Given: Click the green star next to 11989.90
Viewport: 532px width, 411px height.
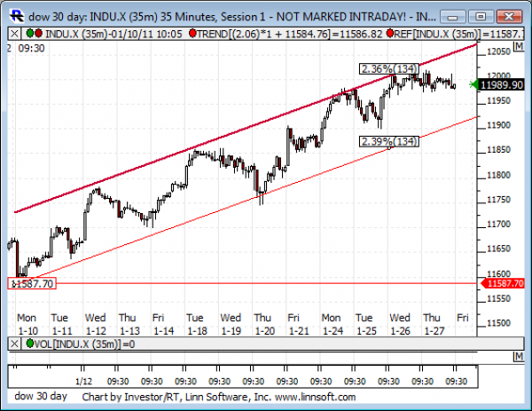Looking at the screenshot, I should 473,84.
